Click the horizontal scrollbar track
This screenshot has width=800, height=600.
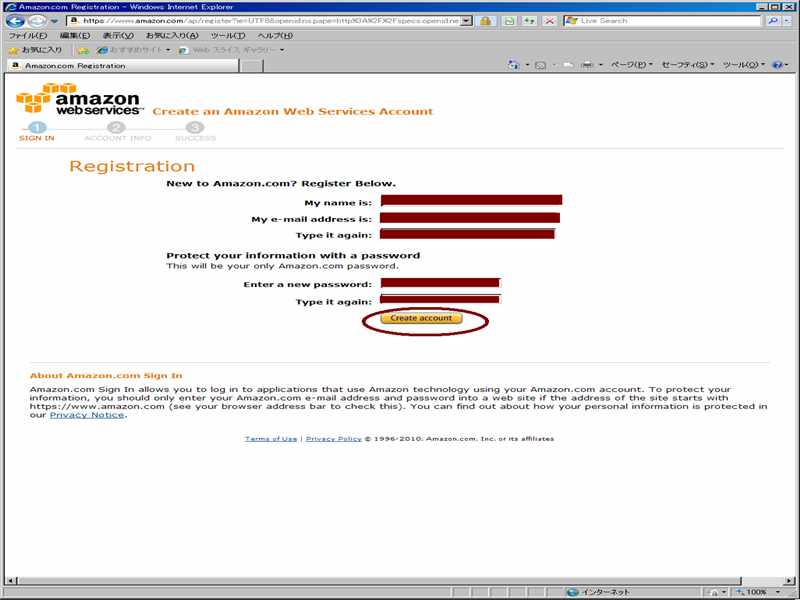click(380, 581)
